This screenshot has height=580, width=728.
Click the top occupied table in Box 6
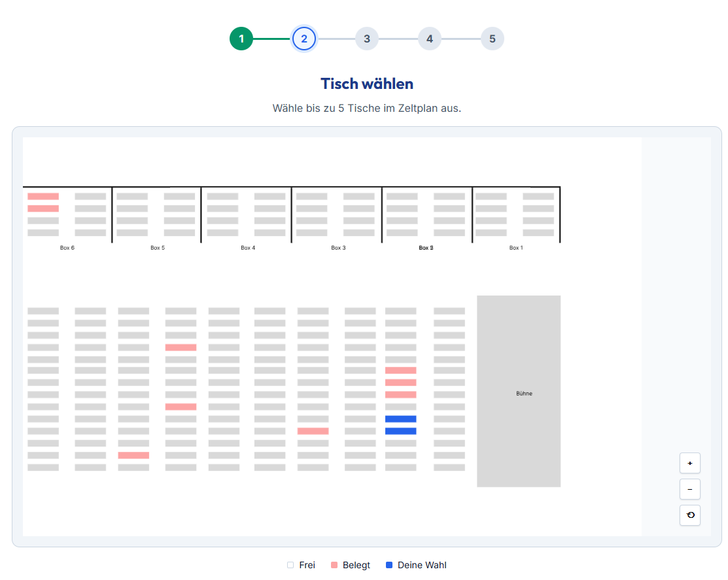43,196
